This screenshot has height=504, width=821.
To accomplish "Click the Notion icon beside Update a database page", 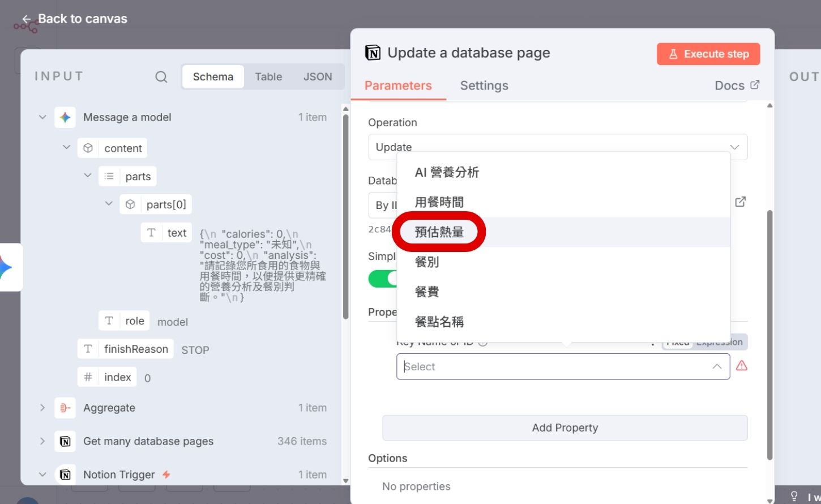I will 372,52.
